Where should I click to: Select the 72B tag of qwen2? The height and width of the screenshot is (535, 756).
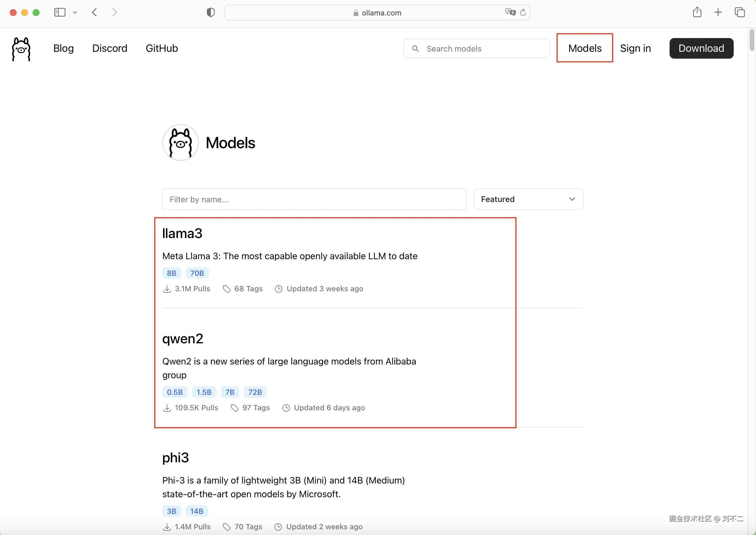click(x=255, y=392)
